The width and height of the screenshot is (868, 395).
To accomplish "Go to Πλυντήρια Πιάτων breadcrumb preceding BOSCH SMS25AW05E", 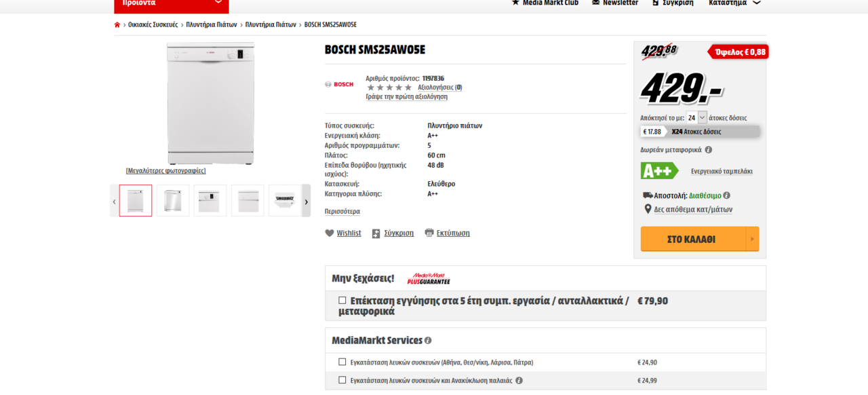I will 271,24.
